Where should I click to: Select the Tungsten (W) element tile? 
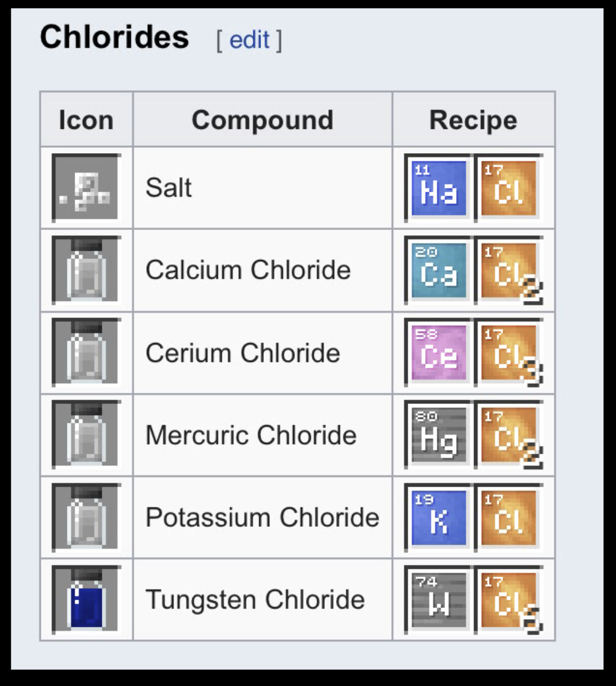click(x=438, y=600)
